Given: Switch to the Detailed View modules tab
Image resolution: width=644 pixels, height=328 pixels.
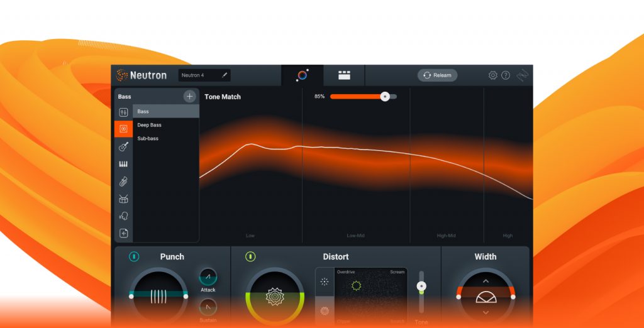Looking at the screenshot, I should [344, 75].
